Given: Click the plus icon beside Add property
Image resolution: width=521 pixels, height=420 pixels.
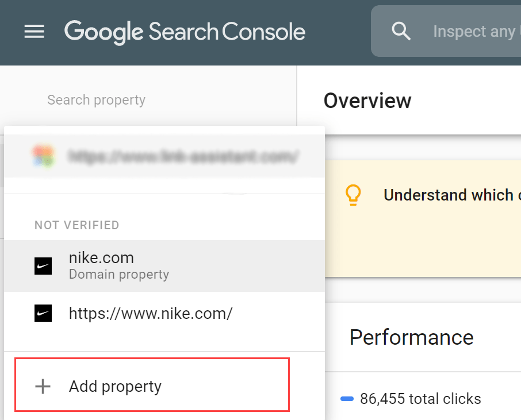Looking at the screenshot, I should 43,387.
